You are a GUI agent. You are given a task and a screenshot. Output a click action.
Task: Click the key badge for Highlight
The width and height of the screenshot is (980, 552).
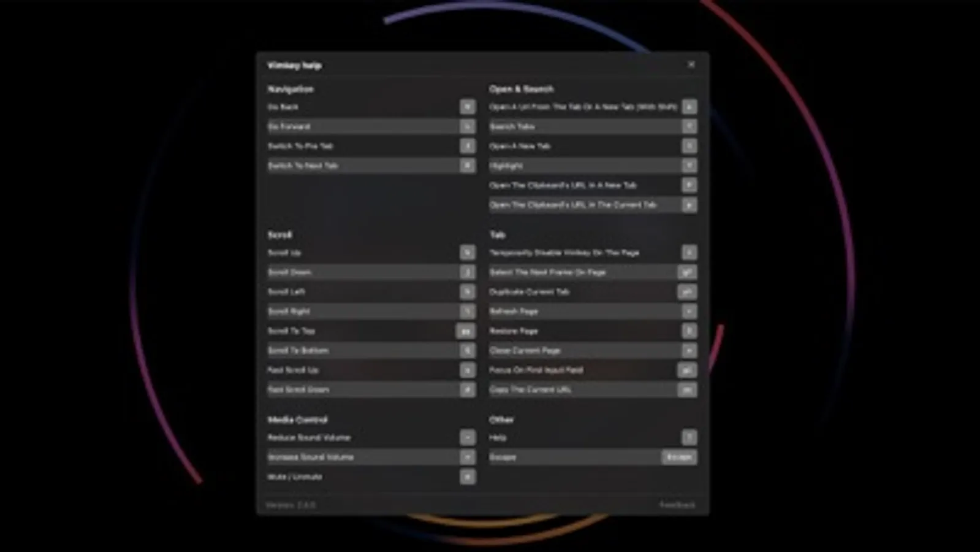(689, 166)
